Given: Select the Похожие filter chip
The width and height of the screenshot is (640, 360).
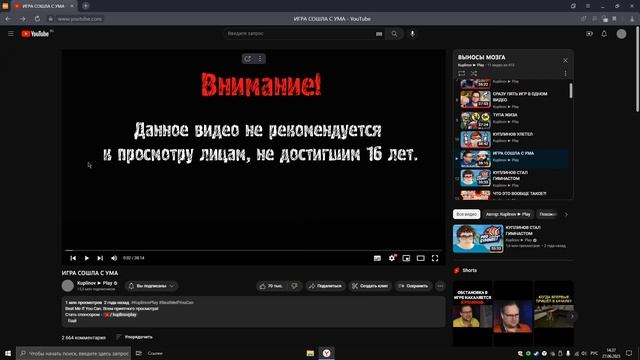Looking at the screenshot, I should click(x=547, y=214).
